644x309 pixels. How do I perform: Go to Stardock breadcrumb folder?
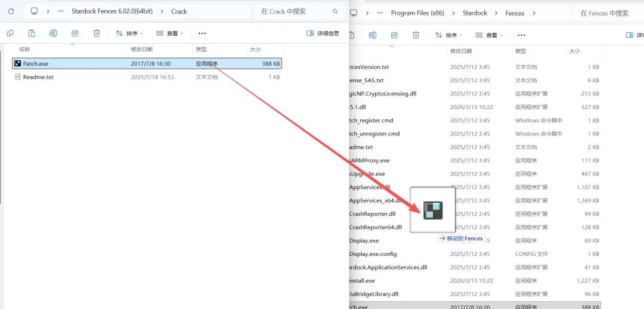[x=475, y=13]
